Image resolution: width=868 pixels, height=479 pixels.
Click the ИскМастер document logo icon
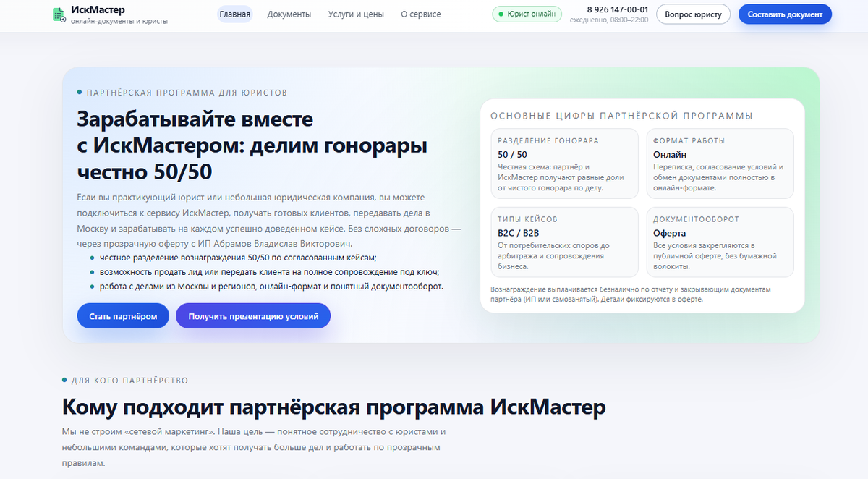coord(59,14)
